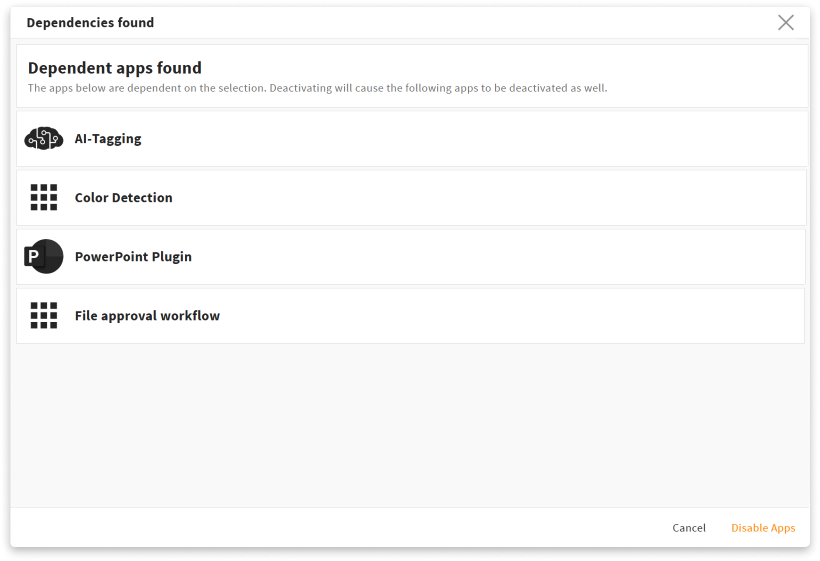Click the AI-Tagging brain icon

click(x=44, y=139)
